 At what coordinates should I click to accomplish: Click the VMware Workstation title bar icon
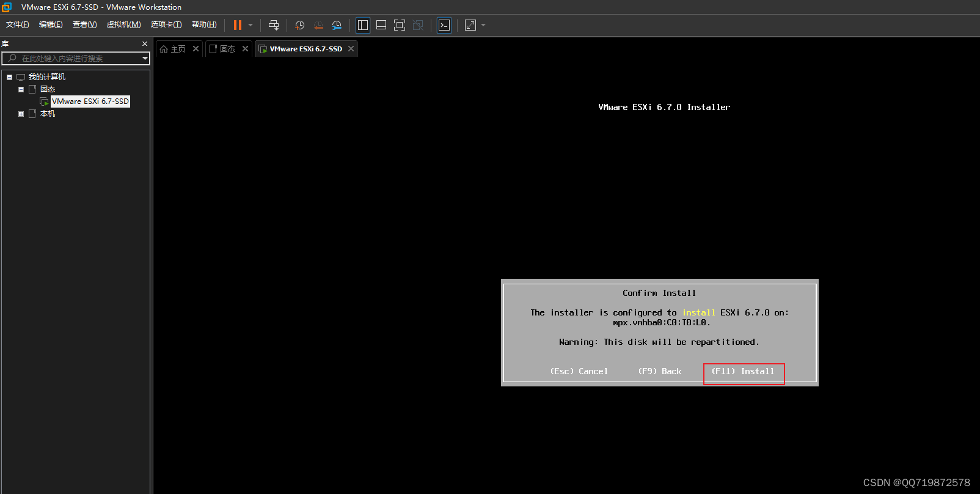[x=7, y=7]
